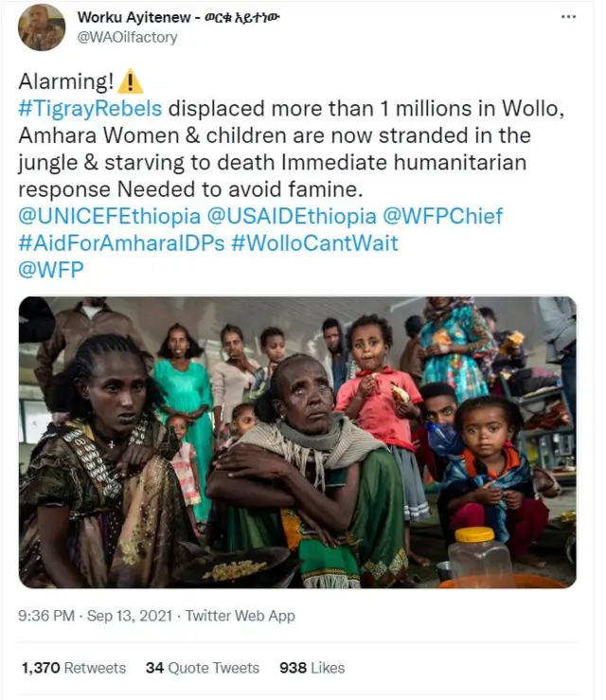Show the 34 Quote Tweets
606x700 pixels.
[x=202, y=668]
